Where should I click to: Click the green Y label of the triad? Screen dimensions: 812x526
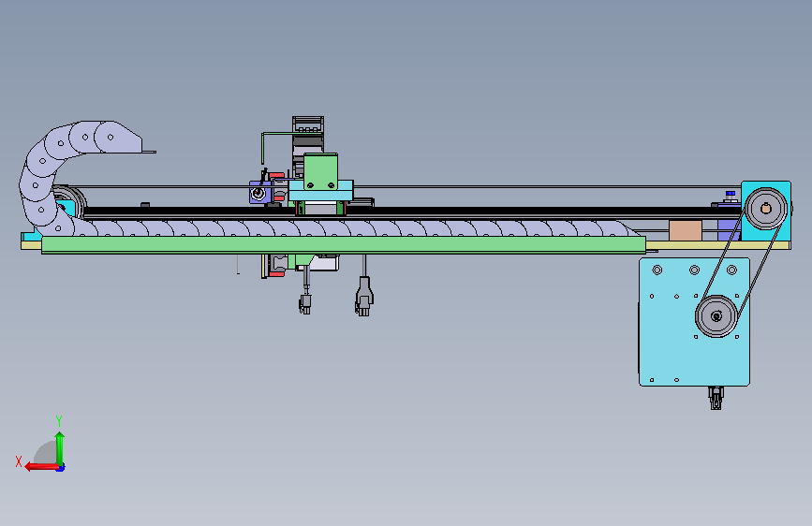(x=59, y=420)
